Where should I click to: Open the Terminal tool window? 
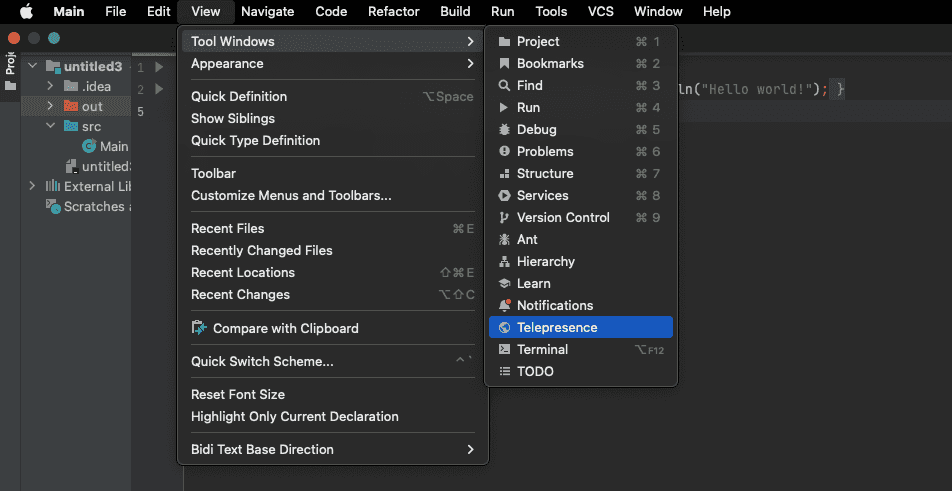(x=581, y=350)
